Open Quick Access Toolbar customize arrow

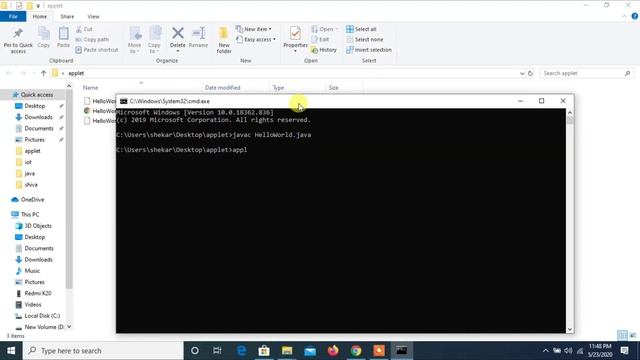(x=38, y=6)
